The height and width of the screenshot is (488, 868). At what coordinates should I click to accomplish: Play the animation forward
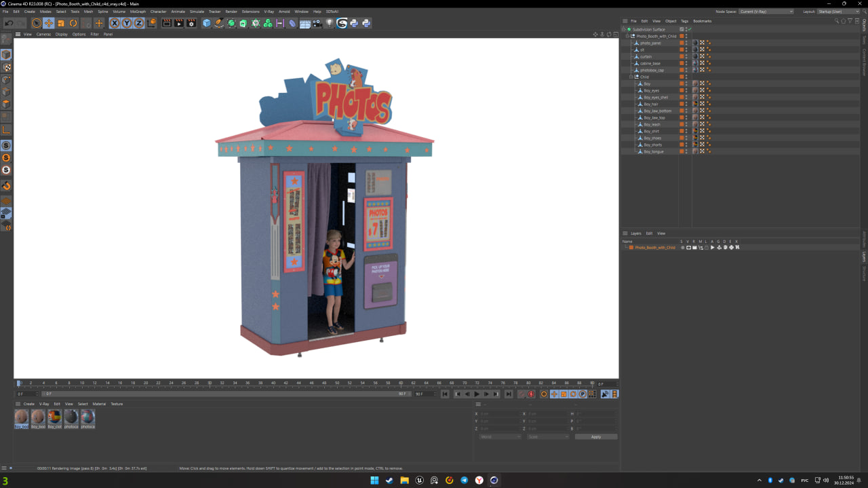pyautogui.click(x=477, y=394)
